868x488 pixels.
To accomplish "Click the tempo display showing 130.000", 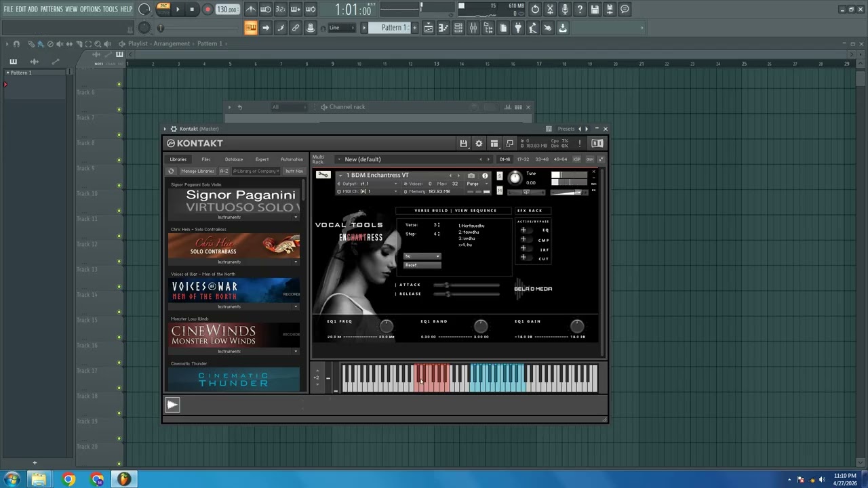I will pos(227,9).
